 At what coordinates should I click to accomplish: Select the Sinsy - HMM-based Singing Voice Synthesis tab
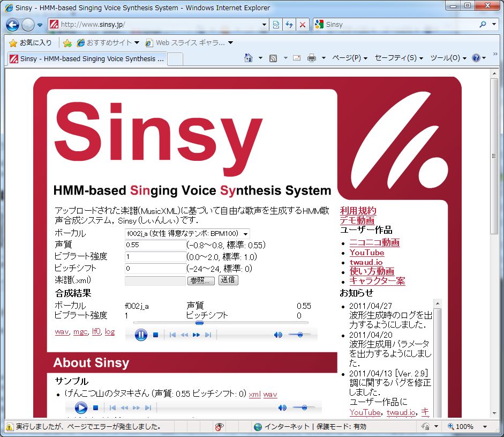(x=87, y=58)
